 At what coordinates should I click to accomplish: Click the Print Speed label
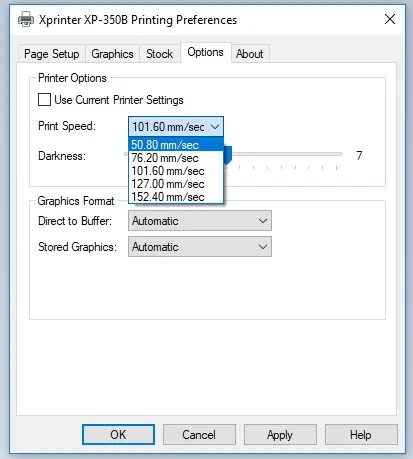tap(67, 126)
